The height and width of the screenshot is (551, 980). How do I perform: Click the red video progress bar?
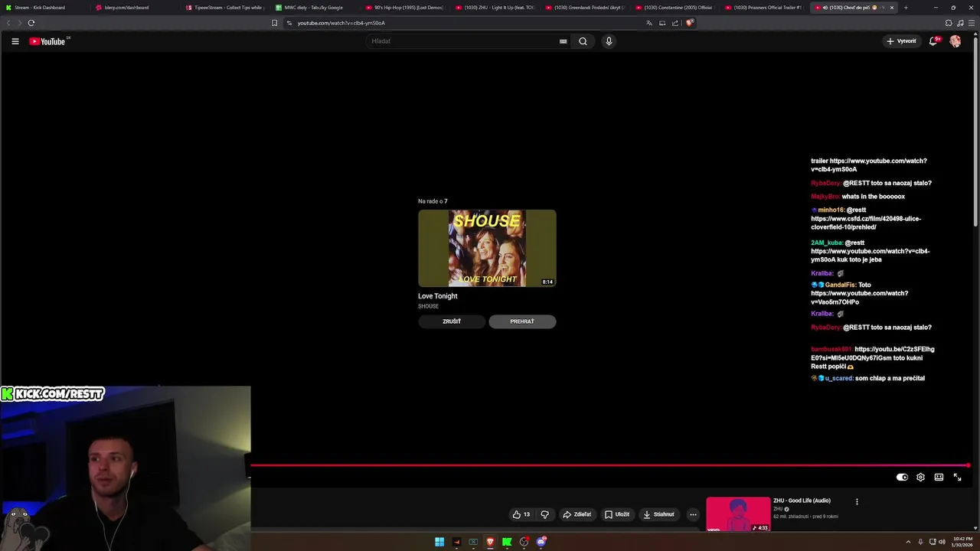pyautogui.click(x=609, y=465)
